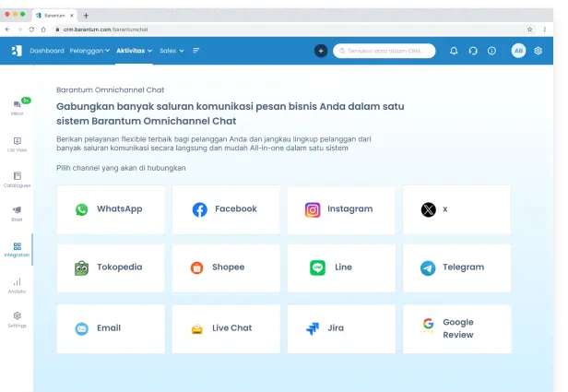Viewport: 568px width, 392px height.
Task: Connect the Google Review channel
Action: click(456, 328)
